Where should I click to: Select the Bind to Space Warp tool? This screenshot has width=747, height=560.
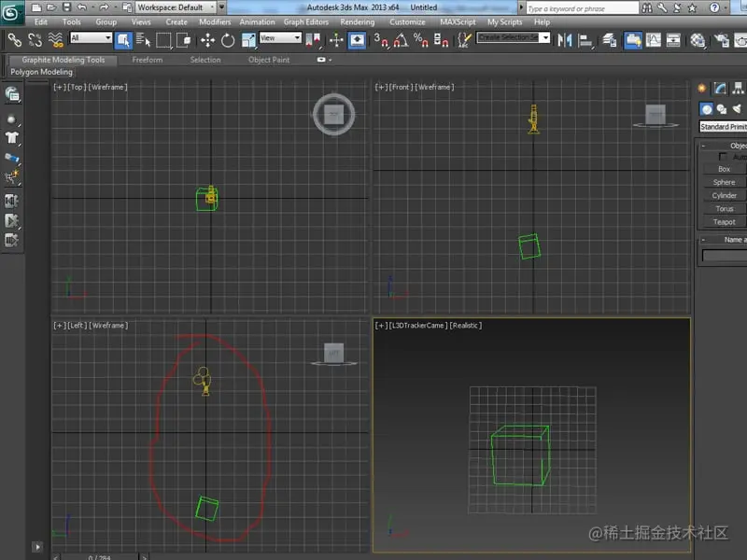pos(55,40)
